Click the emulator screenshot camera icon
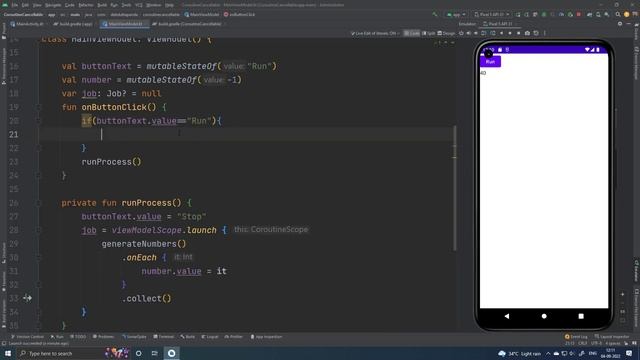This screenshot has width=640, height=360. pos(527,33)
